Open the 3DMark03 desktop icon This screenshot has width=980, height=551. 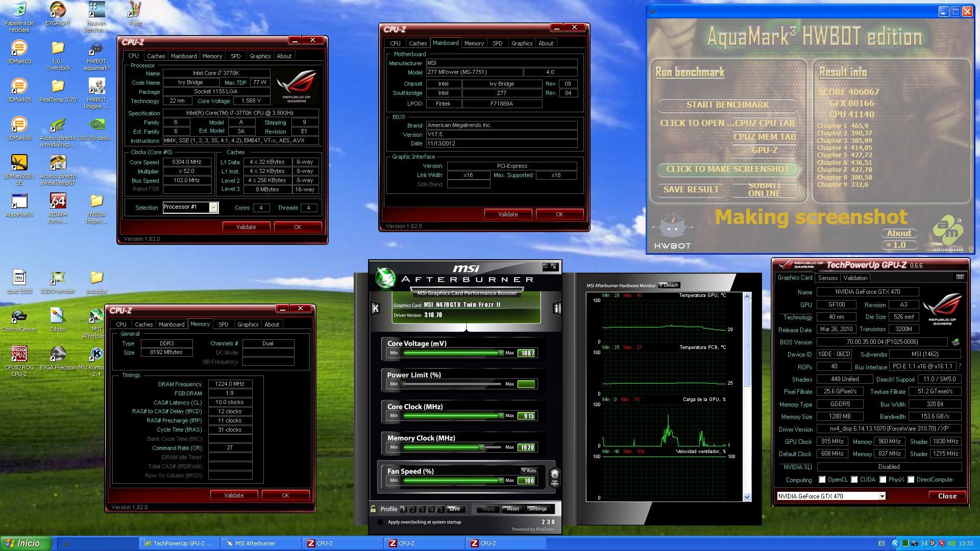(19, 52)
